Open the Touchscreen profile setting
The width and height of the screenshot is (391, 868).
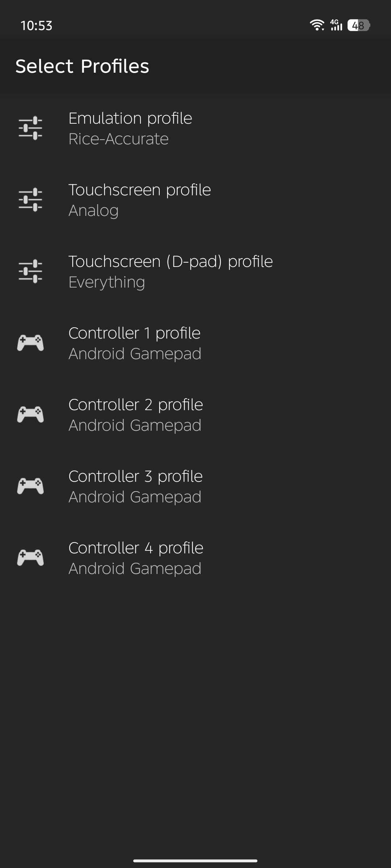[195, 200]
